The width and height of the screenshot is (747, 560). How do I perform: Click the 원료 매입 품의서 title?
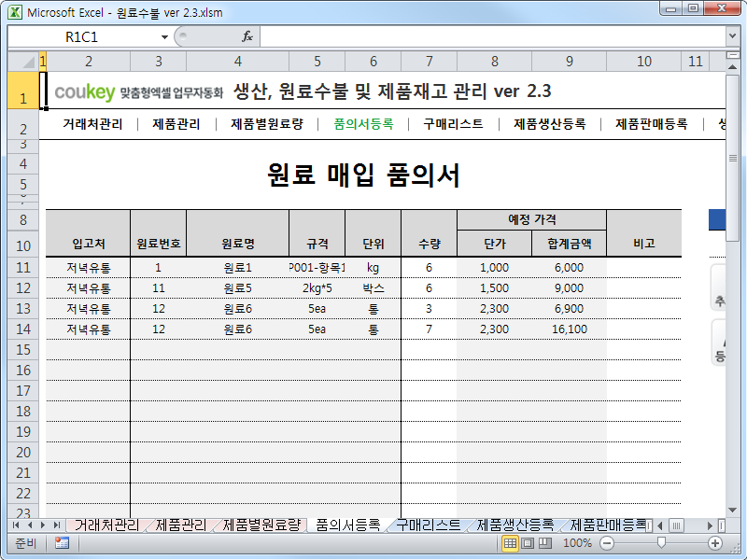(363, 175)
